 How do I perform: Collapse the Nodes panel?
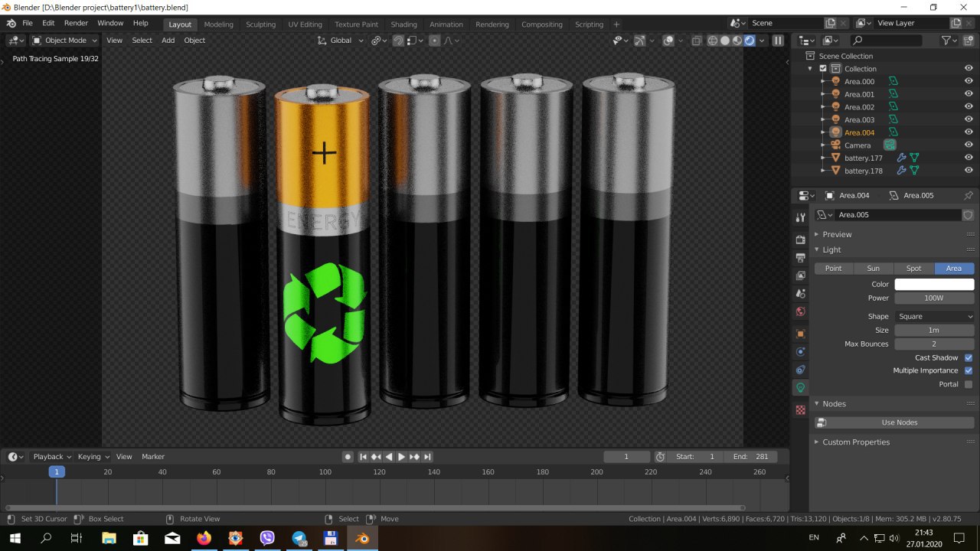[834, 403]
